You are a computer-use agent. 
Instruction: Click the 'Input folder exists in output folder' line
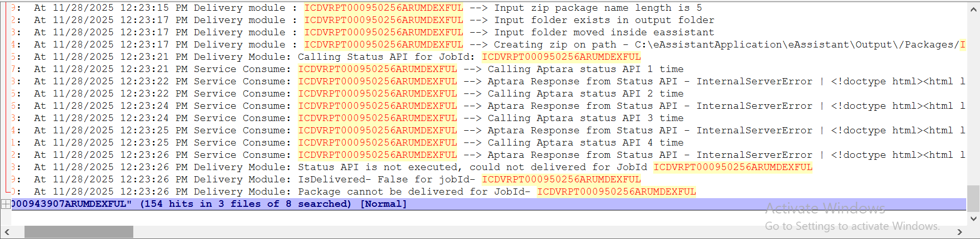(604, 20)
